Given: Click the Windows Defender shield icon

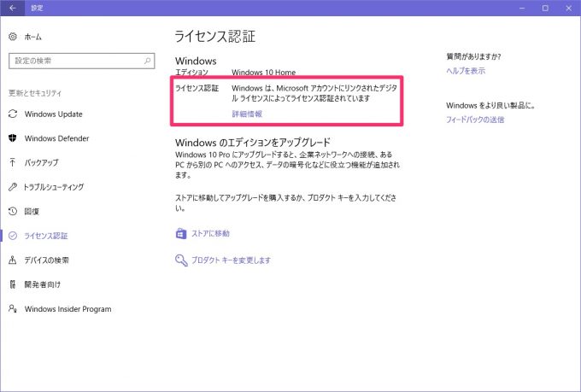Looking at the screenshot, I should 13,138.
